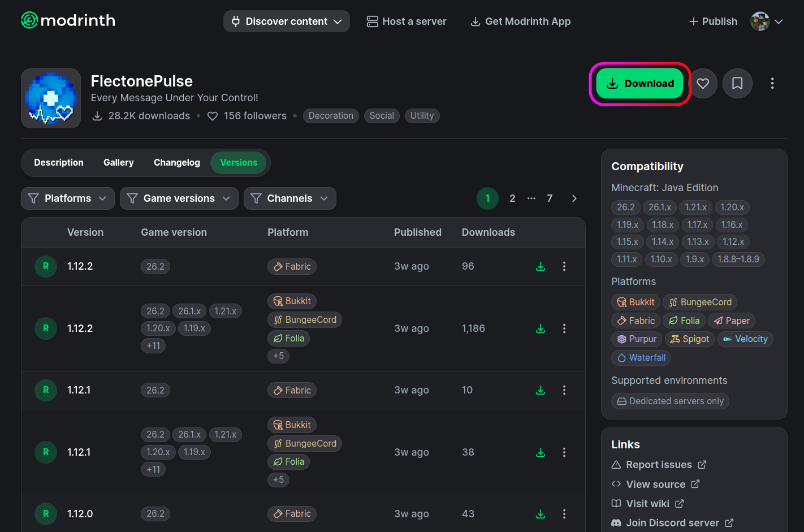Click the Downloads column header
The width and height of the screenshot is (804, 532).
click(489, 232)
